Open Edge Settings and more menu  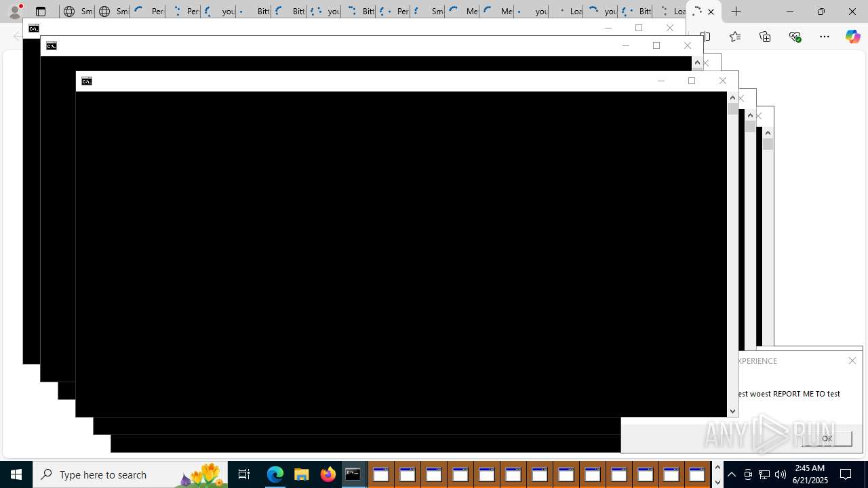point(825,37)
